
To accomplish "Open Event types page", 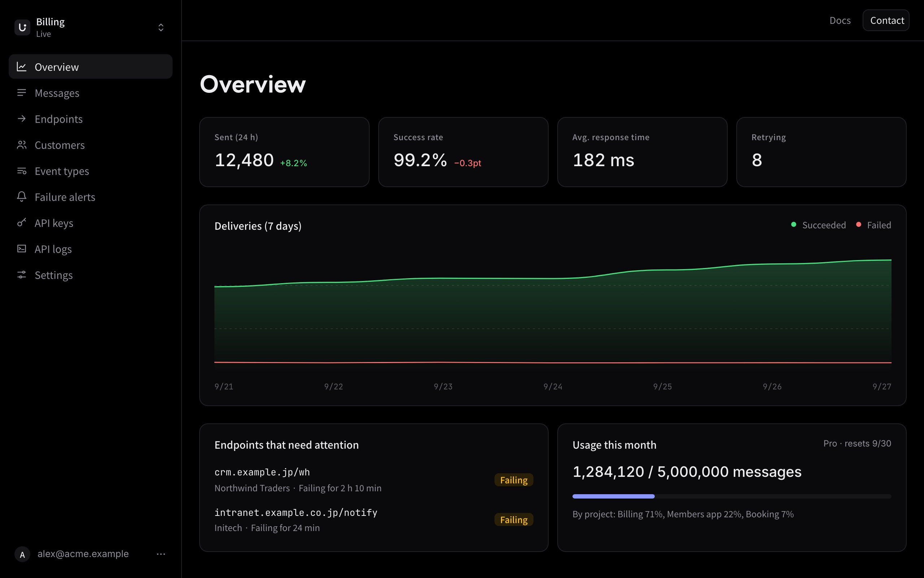I will [91, 171].
